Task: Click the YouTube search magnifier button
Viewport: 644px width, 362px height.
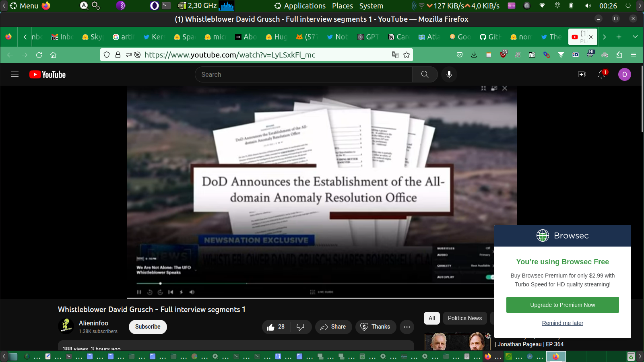Action: point(425,74)
